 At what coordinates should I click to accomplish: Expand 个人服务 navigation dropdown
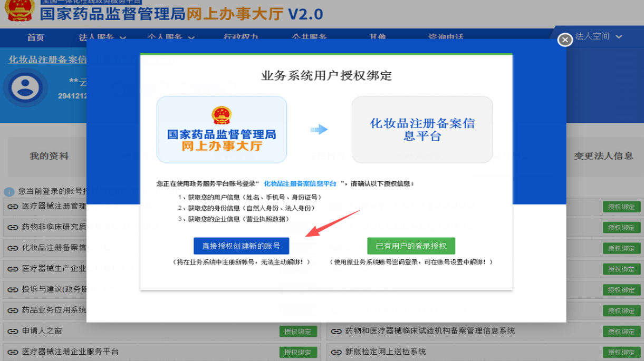click(x=171, y=37)
